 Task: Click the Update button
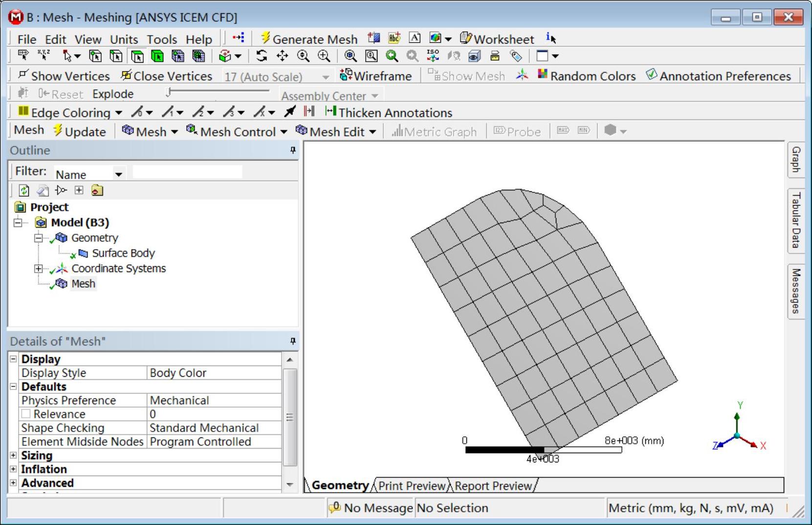click(79, 132)
